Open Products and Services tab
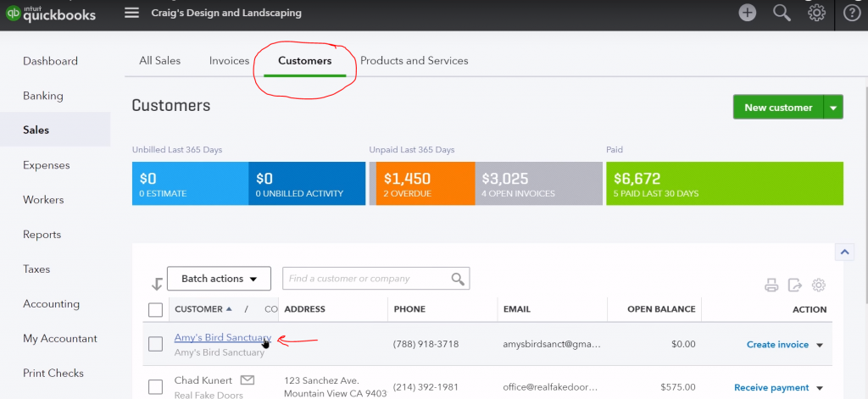Viewport: 868px width, 399px height. (x=414, y=61)
